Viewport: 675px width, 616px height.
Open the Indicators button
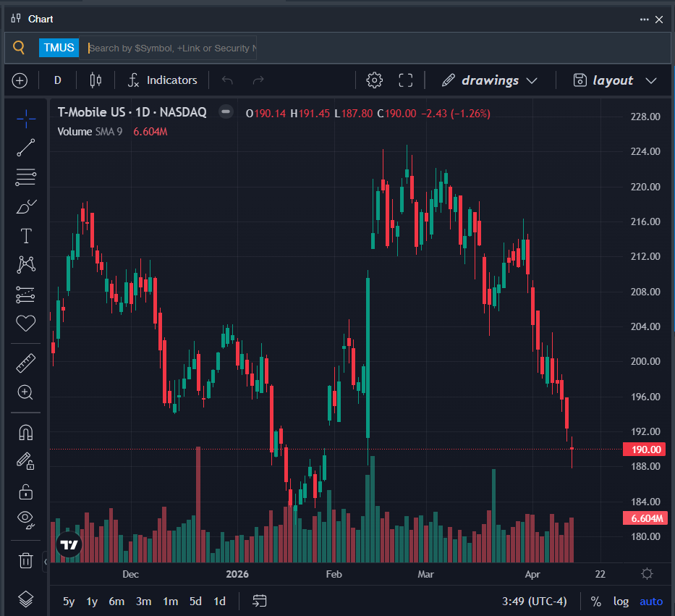163,80
